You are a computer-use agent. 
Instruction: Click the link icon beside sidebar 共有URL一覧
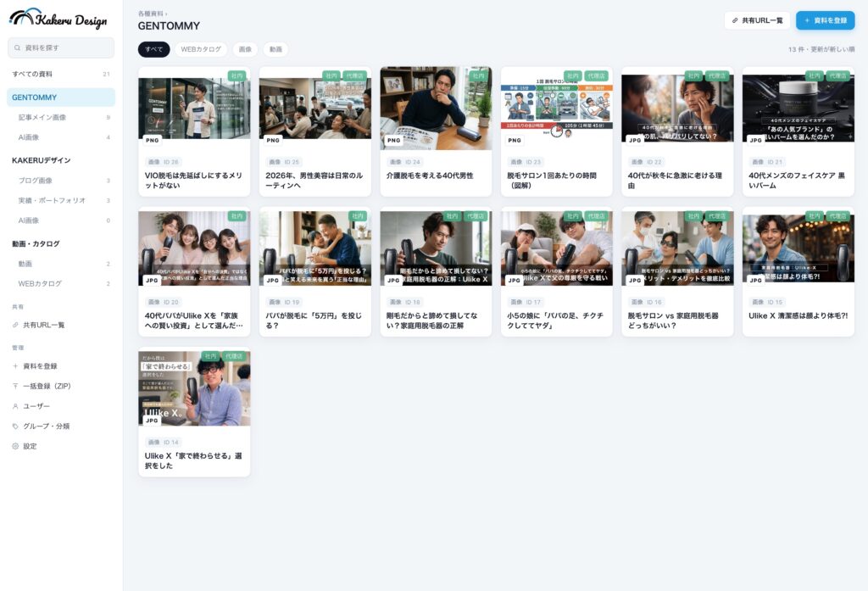pyautogui.click(x=15, y=325)
